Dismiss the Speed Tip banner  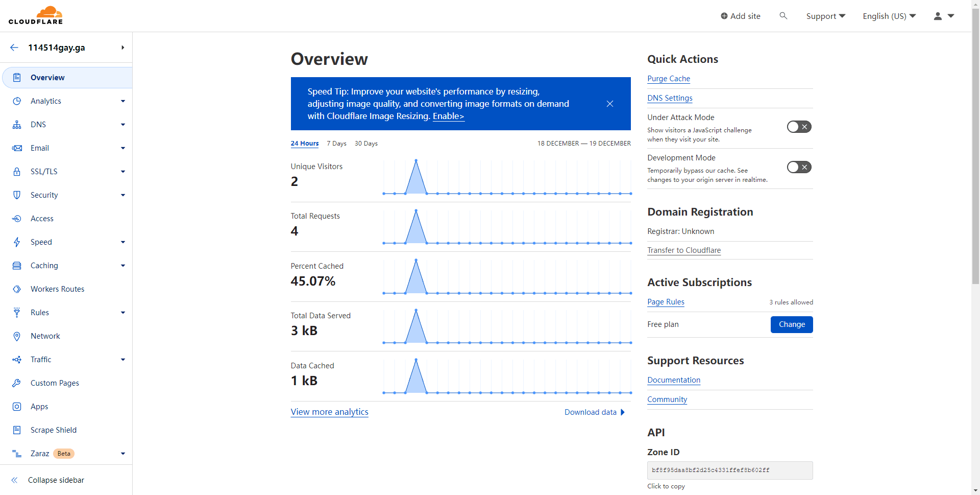[x=610, y=104]
